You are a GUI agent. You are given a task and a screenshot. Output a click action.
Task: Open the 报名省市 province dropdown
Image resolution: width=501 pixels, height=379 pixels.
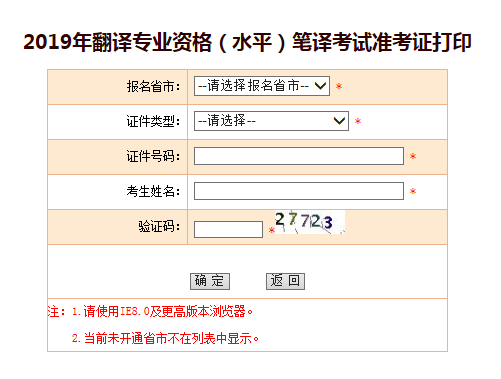tap(262, 86)
